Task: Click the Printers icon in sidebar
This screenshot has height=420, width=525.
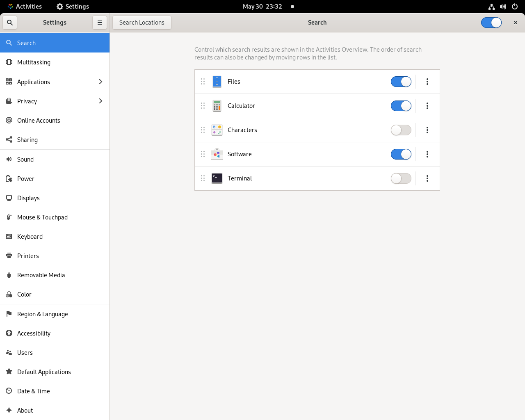Action: (x=9, y=256)
